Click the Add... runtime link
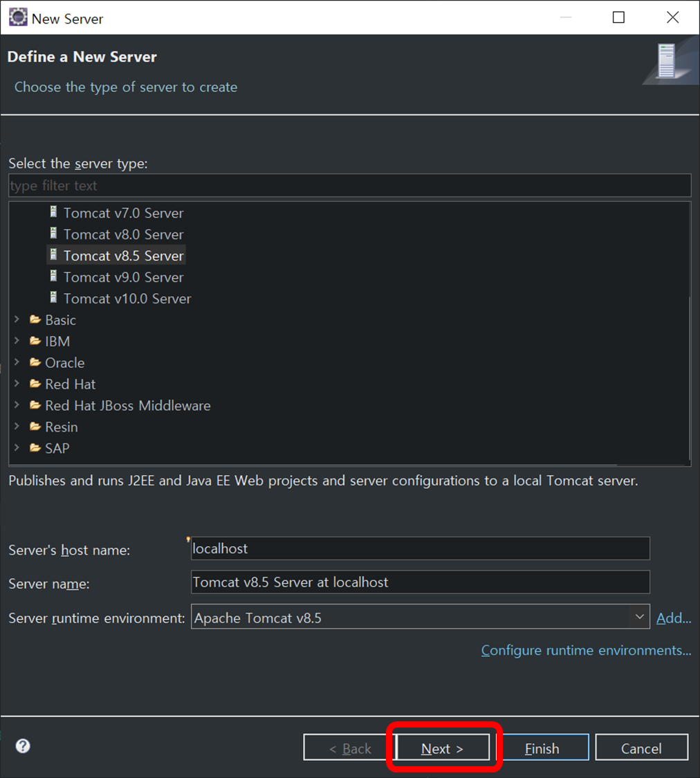 click(x=673, y=618)
